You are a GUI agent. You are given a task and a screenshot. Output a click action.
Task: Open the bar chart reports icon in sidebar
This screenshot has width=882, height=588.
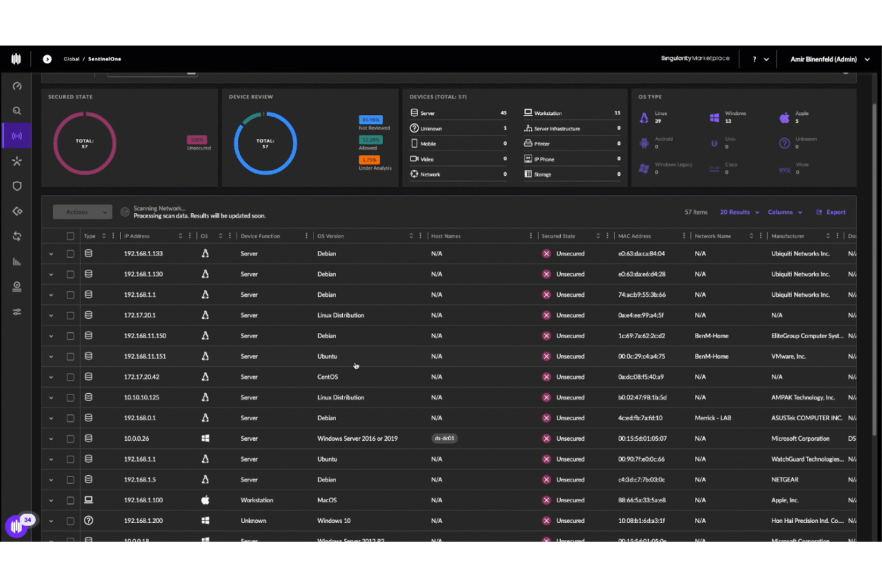pyautogui.click(x=17, y=262)
